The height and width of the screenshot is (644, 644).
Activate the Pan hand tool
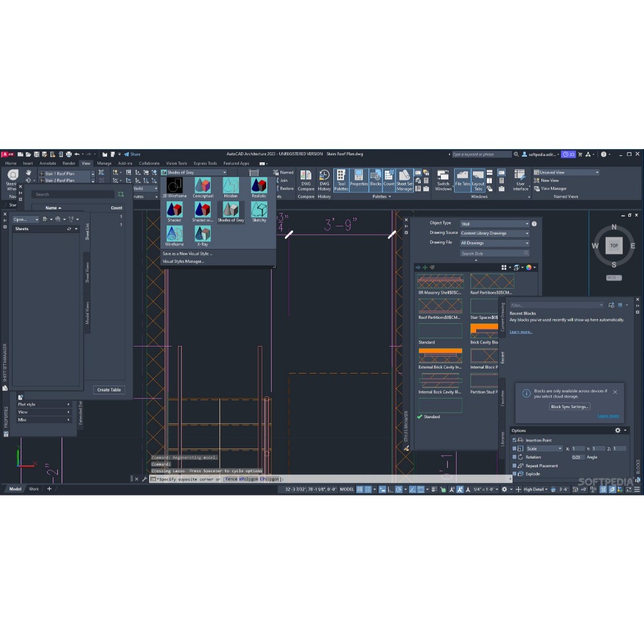coord(28,172)
